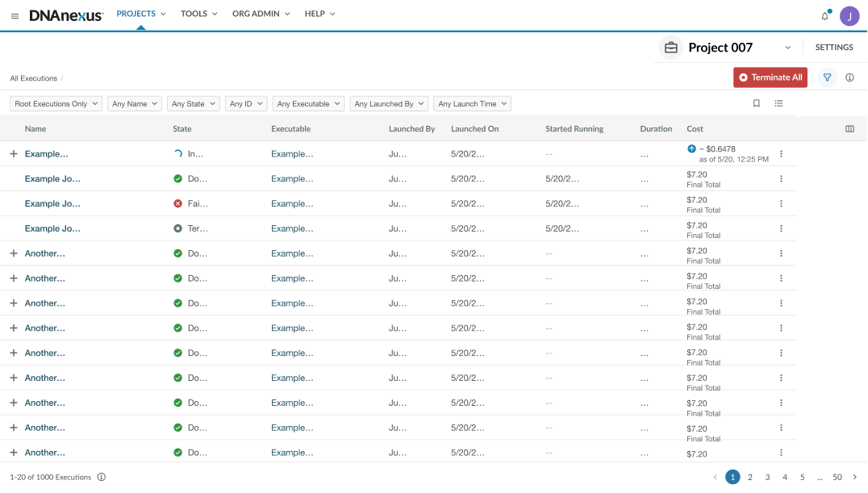The width and height of the screenshot is (868, 493).
Task: Click the blue cost estimate arrow icon
Action: pos(691,149)
